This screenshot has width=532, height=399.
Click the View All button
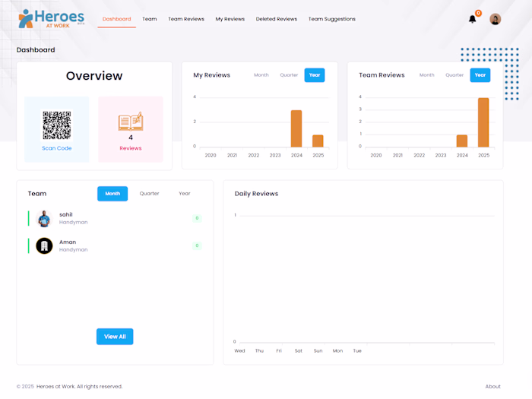point(115,337)
